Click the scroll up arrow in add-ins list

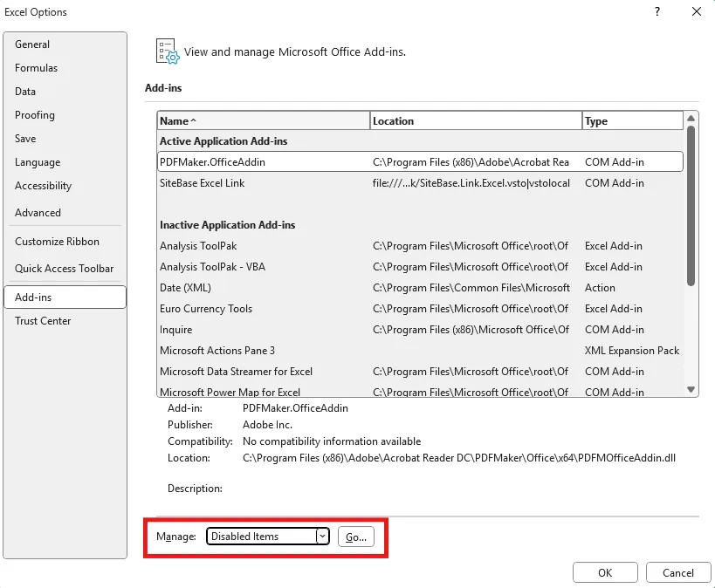pos(691,119)
